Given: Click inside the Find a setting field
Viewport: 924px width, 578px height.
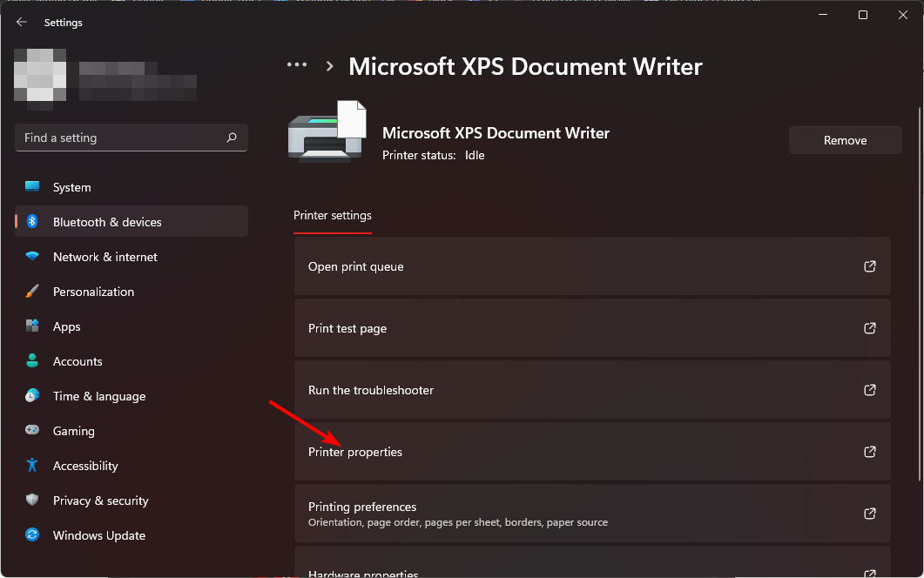Looking at the screenshot, I should click(x=113, y=138).
